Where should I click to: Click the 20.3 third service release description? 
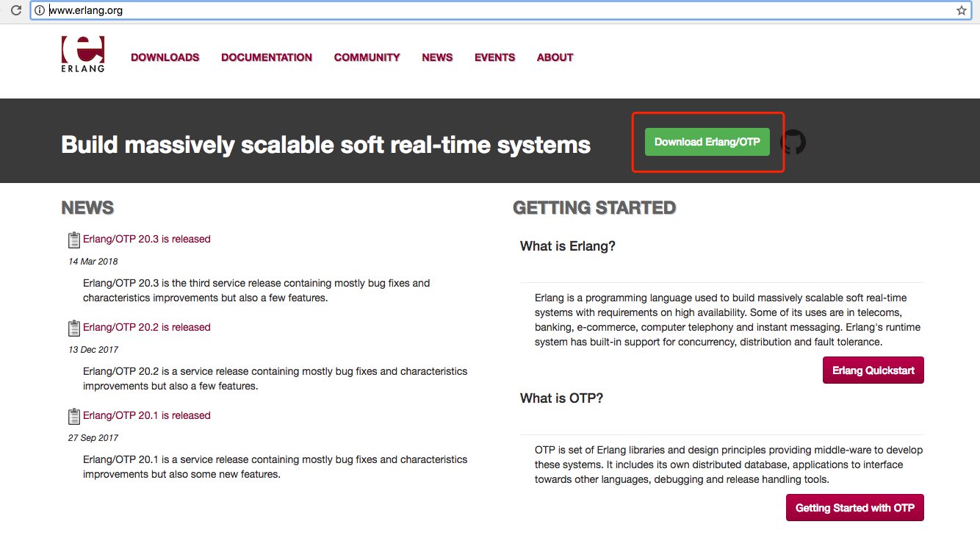click(x=256, y=290)
